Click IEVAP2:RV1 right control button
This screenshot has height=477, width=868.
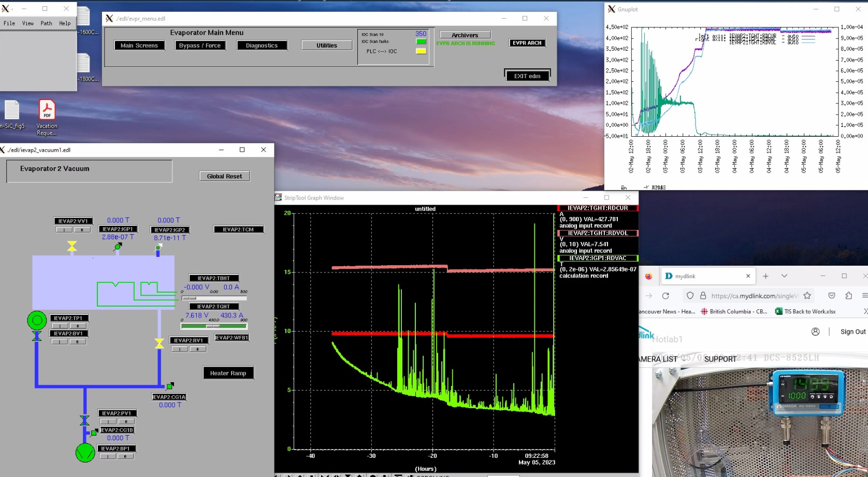tap(197, 349)
